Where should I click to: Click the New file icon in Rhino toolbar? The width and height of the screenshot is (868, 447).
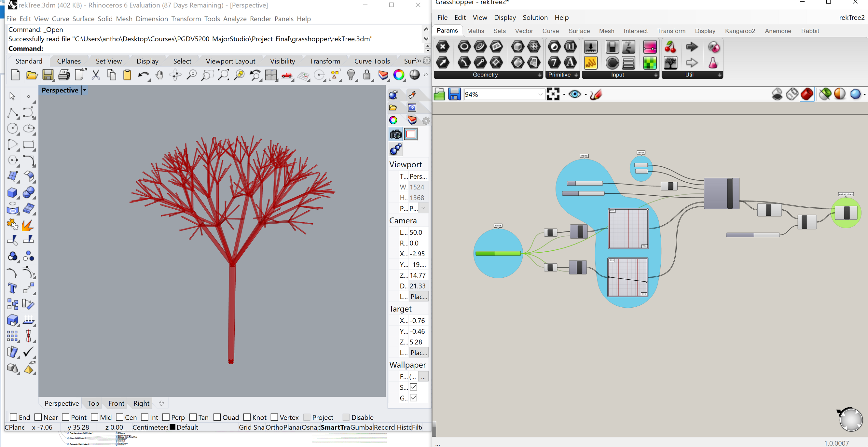(x=15, y=75)
